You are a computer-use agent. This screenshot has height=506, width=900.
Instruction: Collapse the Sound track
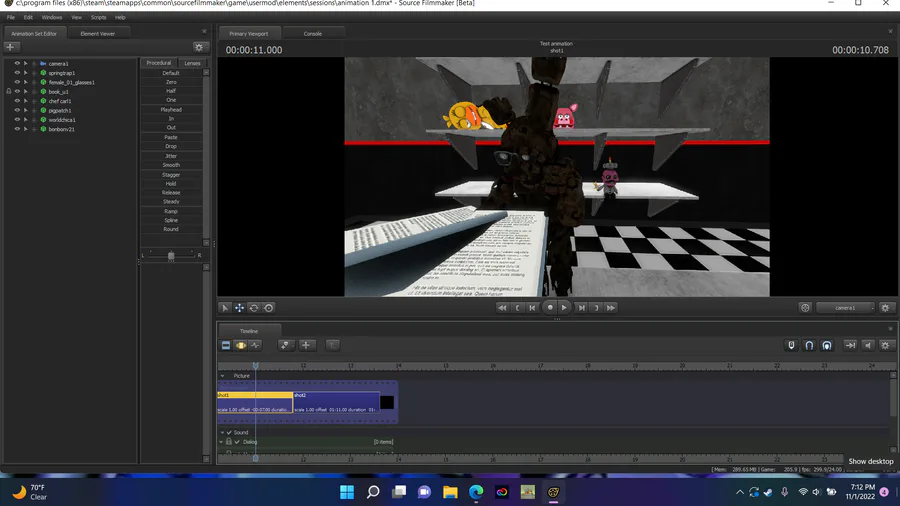pos(222,433)
